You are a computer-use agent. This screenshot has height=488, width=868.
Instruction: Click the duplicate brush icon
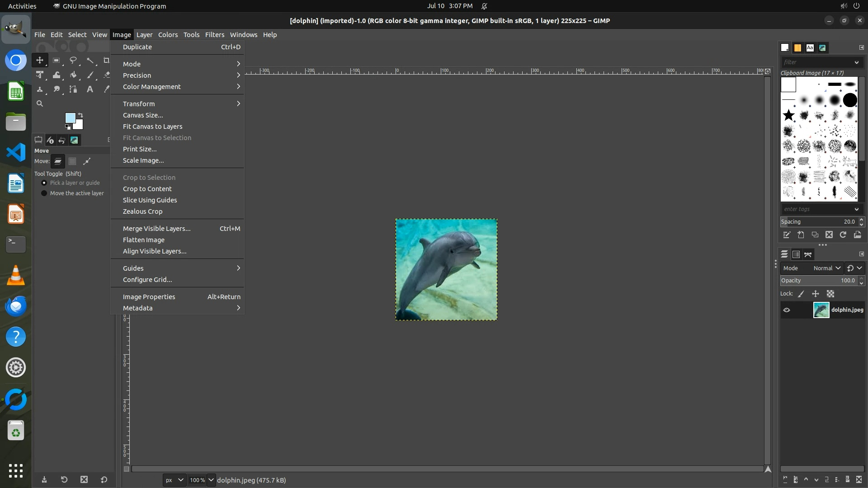point(815,235)
